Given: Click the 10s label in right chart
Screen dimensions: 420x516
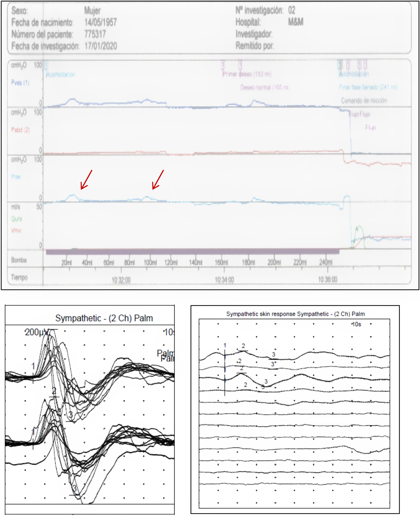Looking at the screenshot, I should click(x=356, y=324).
